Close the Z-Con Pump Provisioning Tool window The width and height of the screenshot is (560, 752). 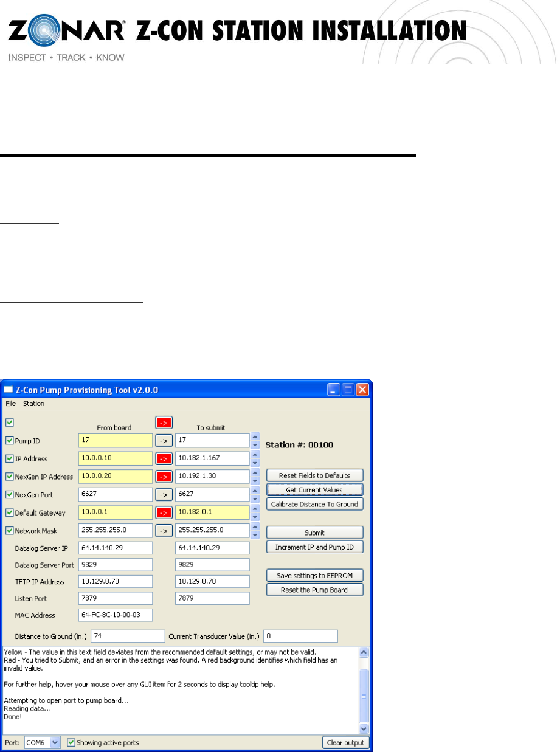[362, 390]
